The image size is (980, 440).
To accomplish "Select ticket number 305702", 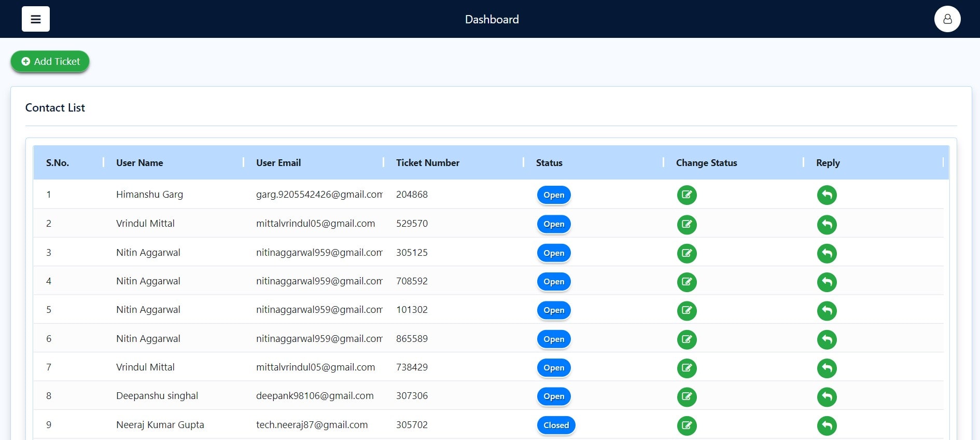I will [x=412, y=425].
